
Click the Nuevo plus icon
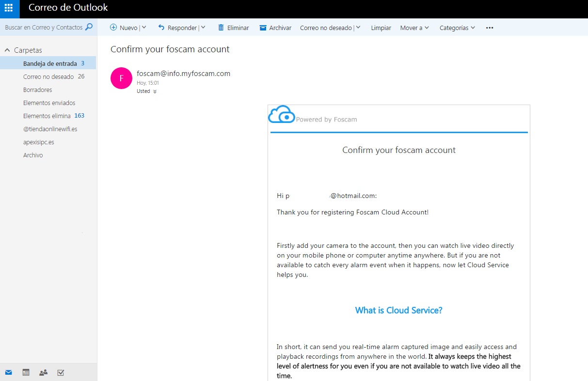(x=113, y=28)
